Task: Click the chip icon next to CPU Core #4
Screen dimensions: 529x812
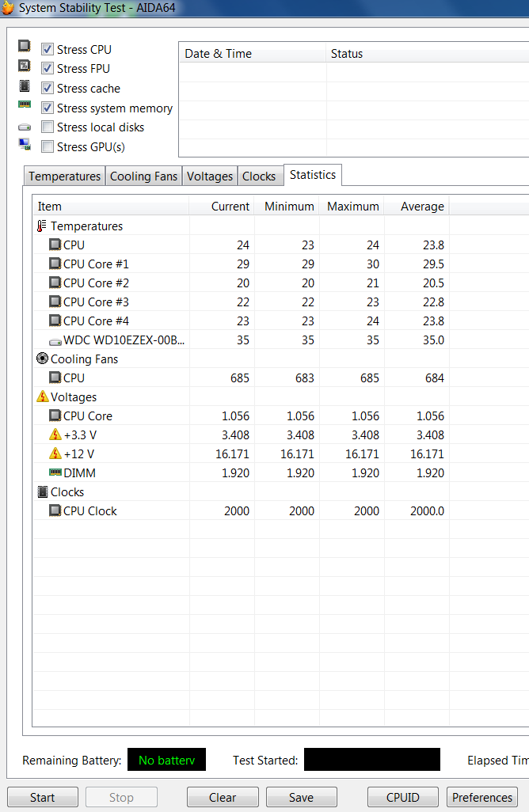Action: tap(55, 321)
